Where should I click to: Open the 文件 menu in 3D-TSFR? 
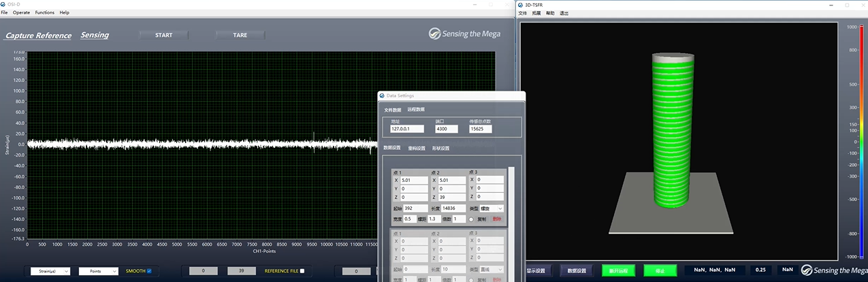coord(523,13)
